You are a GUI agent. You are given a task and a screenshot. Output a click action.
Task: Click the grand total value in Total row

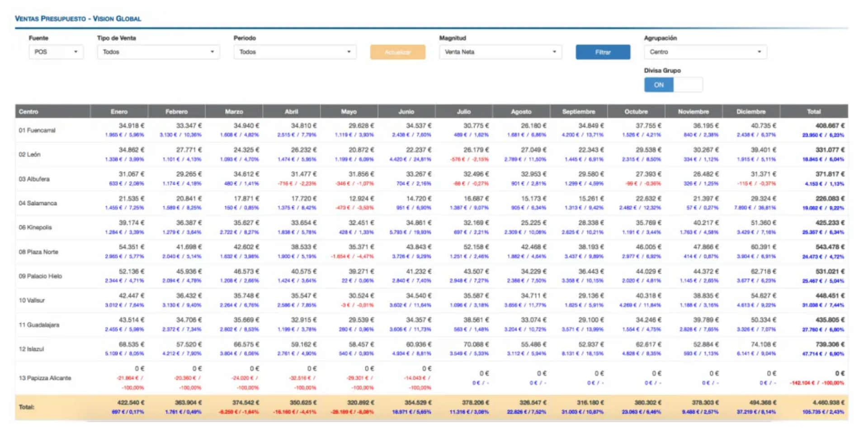pos(823,402)
